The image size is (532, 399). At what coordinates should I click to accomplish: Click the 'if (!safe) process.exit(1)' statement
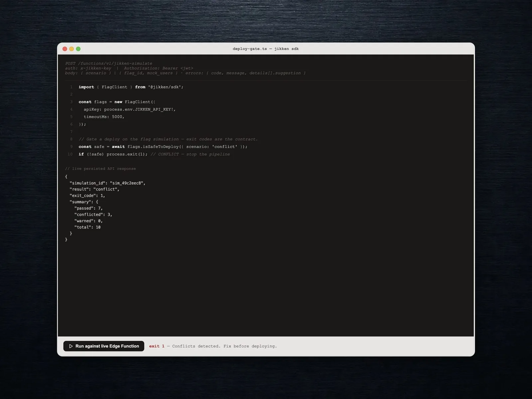[113, 154]
